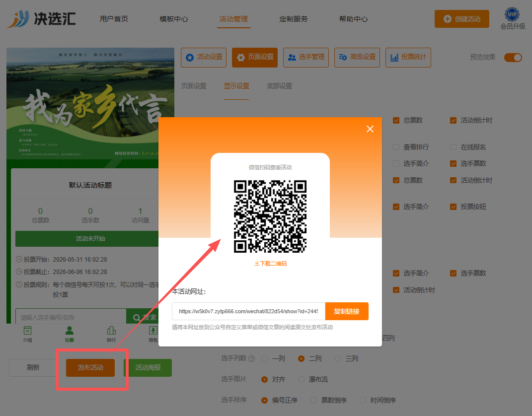Click the 活动海报 button
Screen dimensions: 532x416
148,367
